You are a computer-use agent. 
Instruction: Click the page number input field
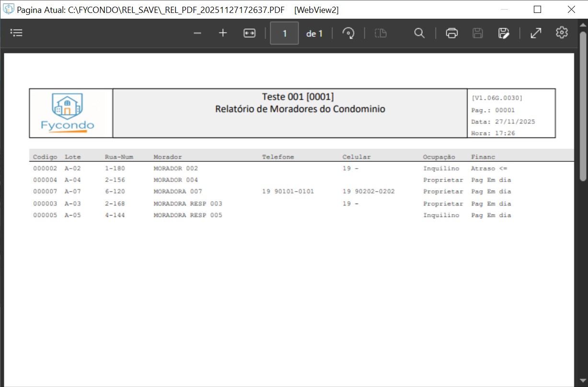click(284, 33)
